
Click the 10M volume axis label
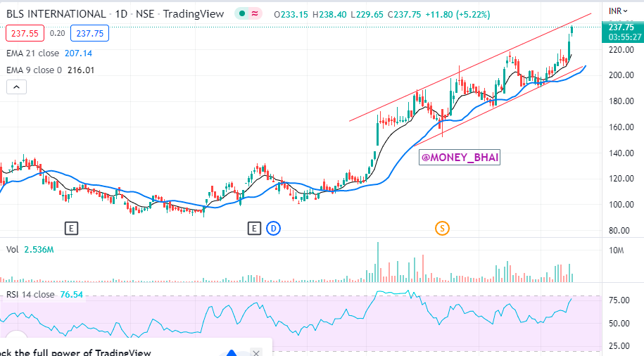click(617, 250)
